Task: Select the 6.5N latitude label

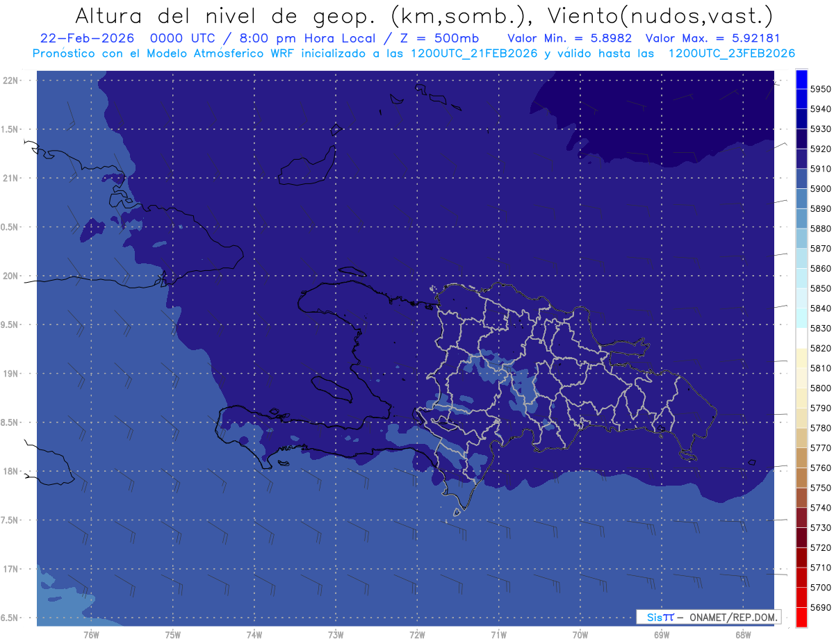Action: 10,618
